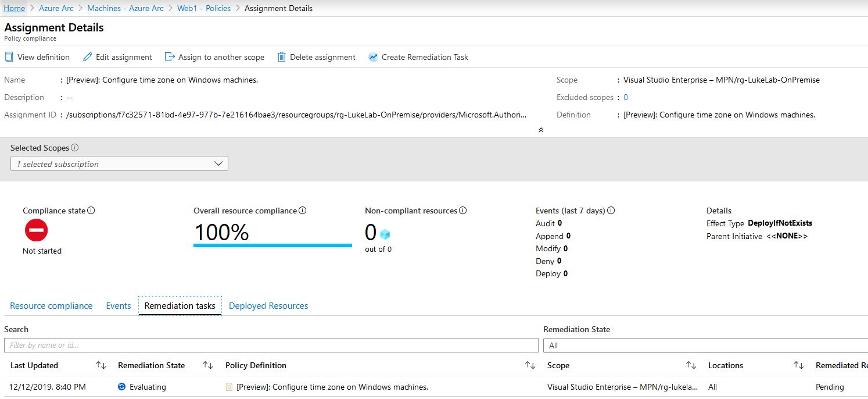Sort by Remediation State column arrows
This screenshot has width=868, height=399.
pos(207,365)
